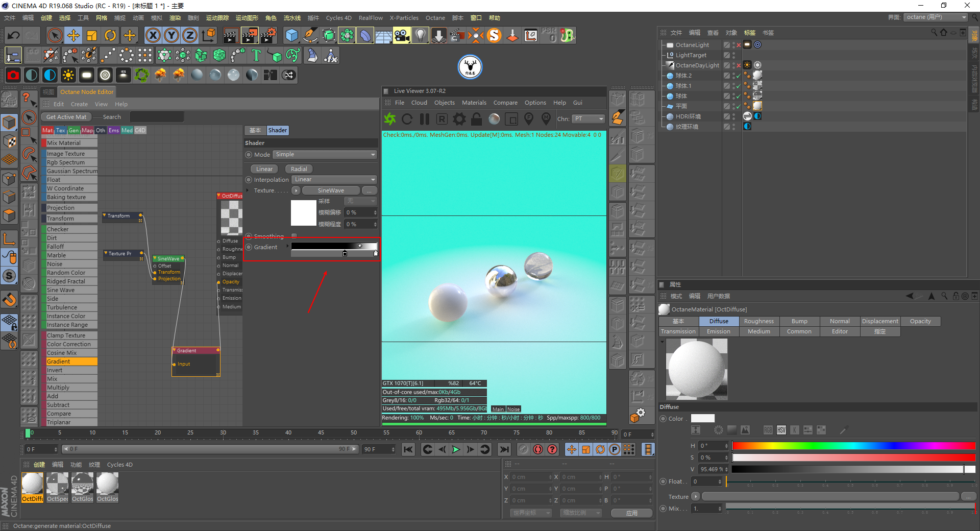Screen dimensions: 980x531
Task: Jump to the start of the timeline
Action: (x=408, y=449)
